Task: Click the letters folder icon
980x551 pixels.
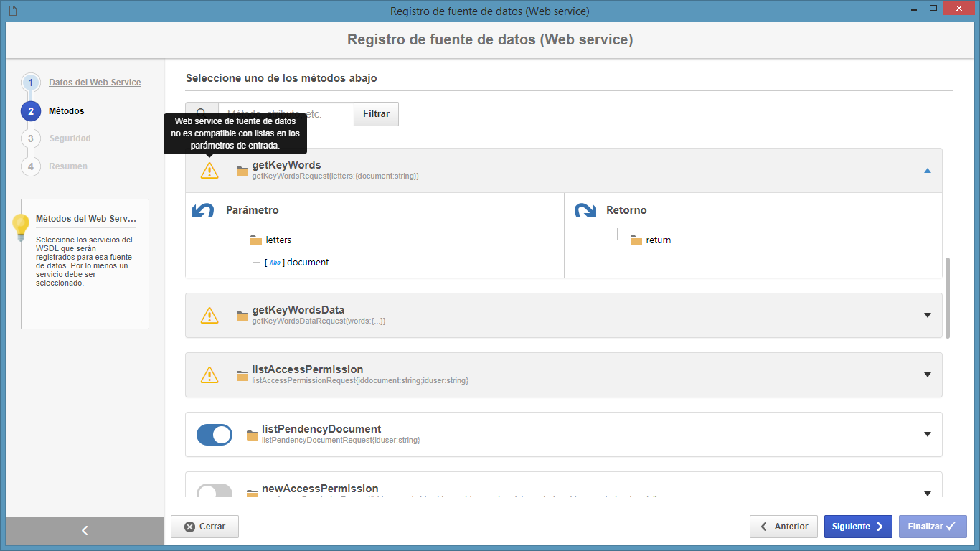Action: 257,240
